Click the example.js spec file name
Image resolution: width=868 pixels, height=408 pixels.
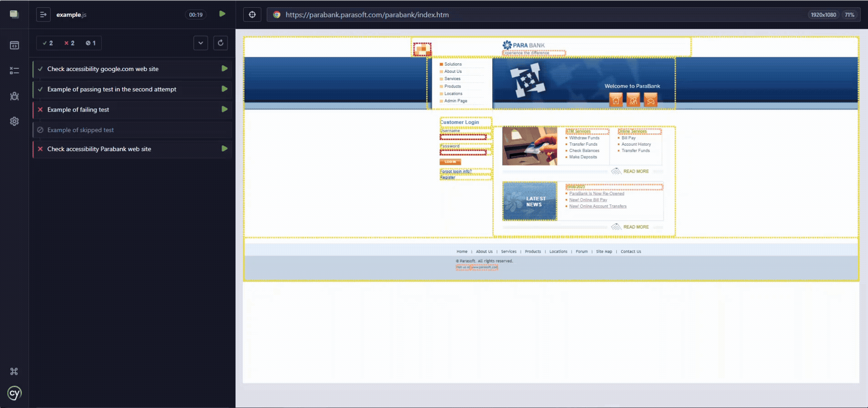click(x=71, y=15)
